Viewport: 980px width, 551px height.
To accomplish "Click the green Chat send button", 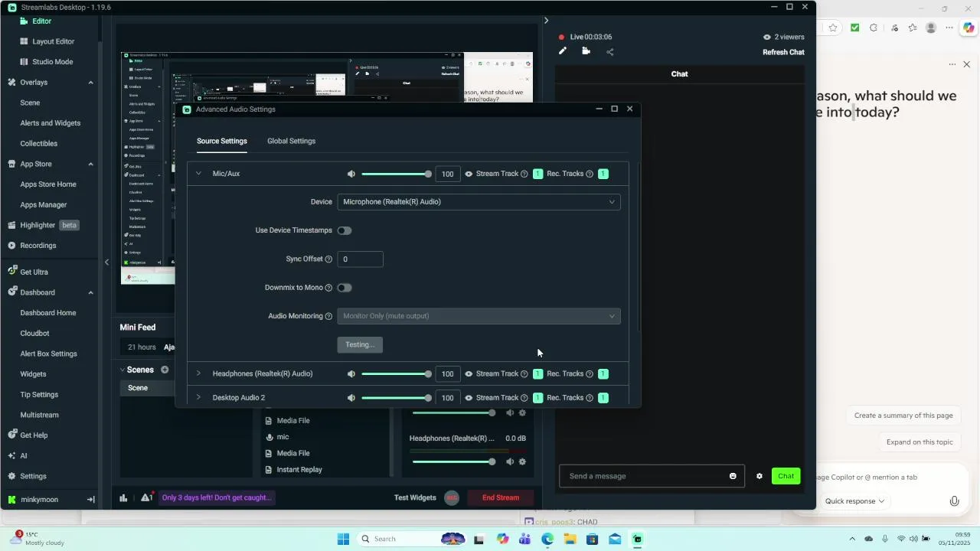I will (x=786, y=476).
